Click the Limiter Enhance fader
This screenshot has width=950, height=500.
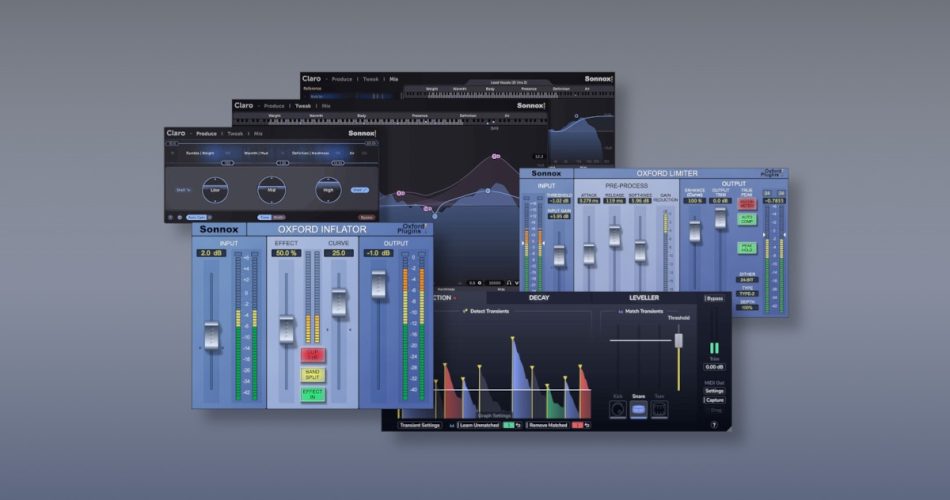tap(695, 232)
